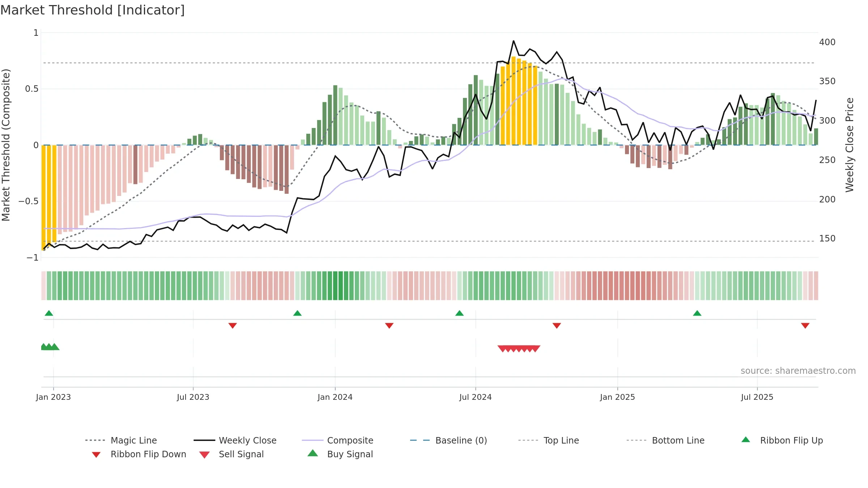Click the Jul 2024 x-axis label

coord(476,397)
